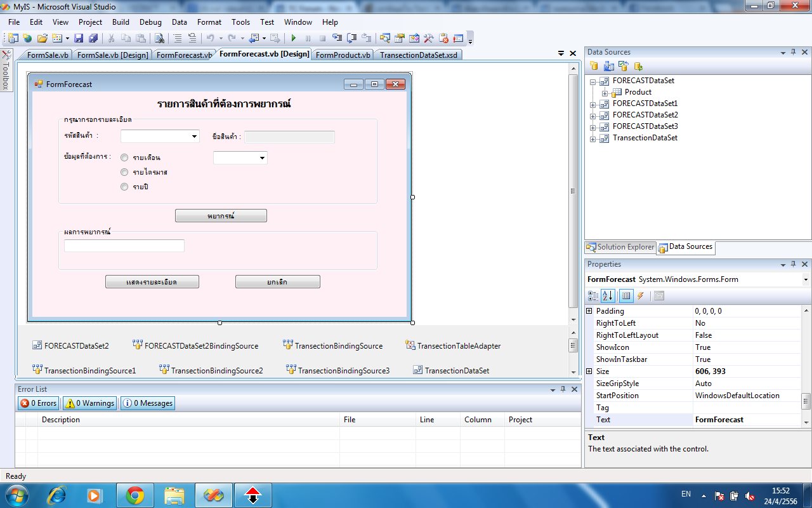Click the Categorized view icon in Properties

[x=593, y=295]
